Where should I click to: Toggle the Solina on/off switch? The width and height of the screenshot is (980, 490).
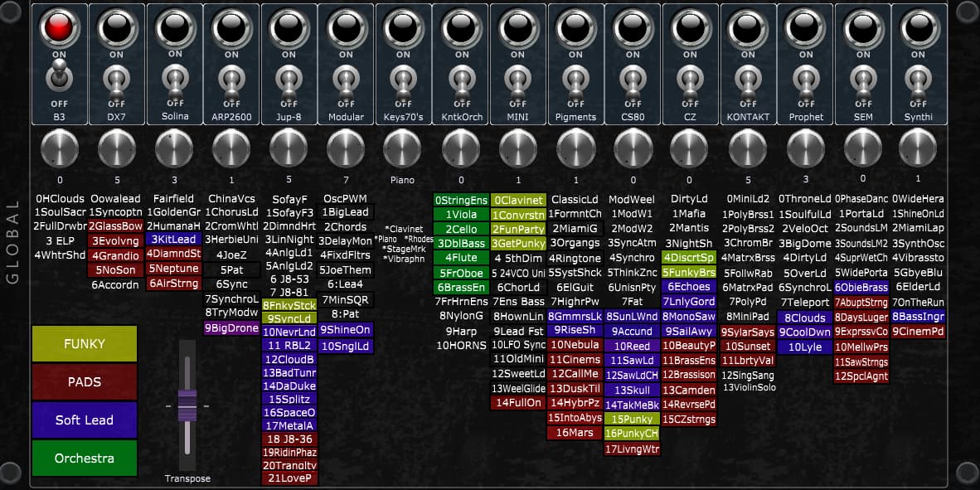[x=174, y=81]
